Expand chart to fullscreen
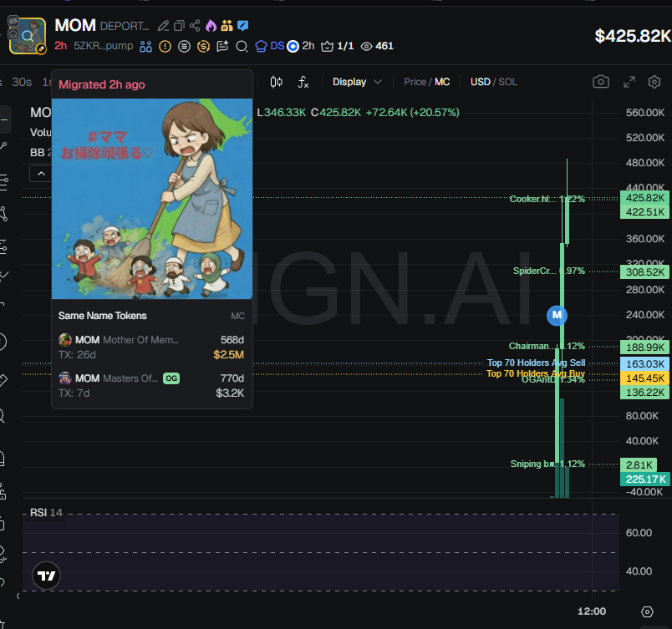Image resolution: width=672 pixels, height=629 pixels. point(629,82)
